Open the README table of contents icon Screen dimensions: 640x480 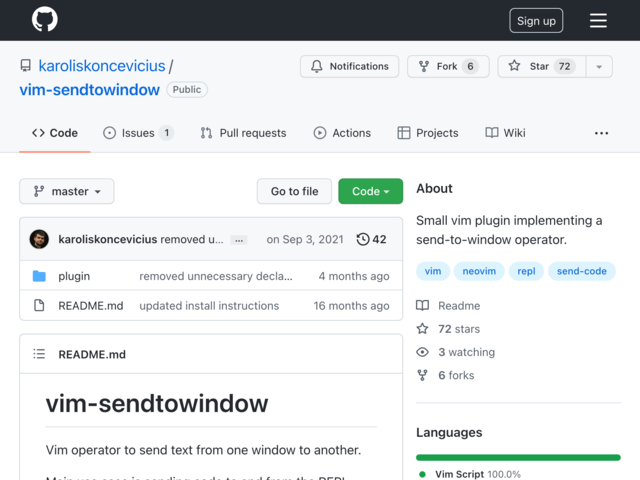[39, 354]
